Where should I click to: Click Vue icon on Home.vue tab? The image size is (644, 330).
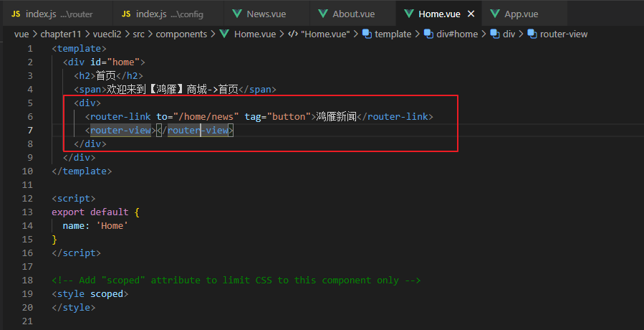pos(408,14)
